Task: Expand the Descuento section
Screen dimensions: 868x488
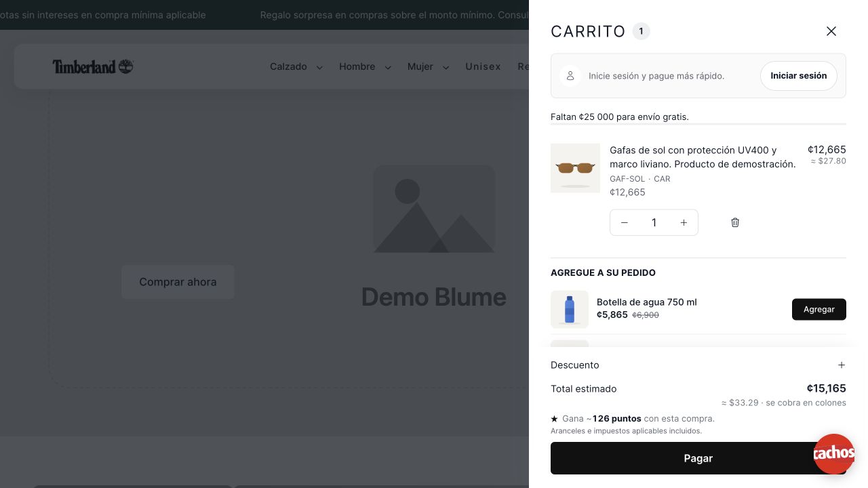Action: [x=698, y=365]
